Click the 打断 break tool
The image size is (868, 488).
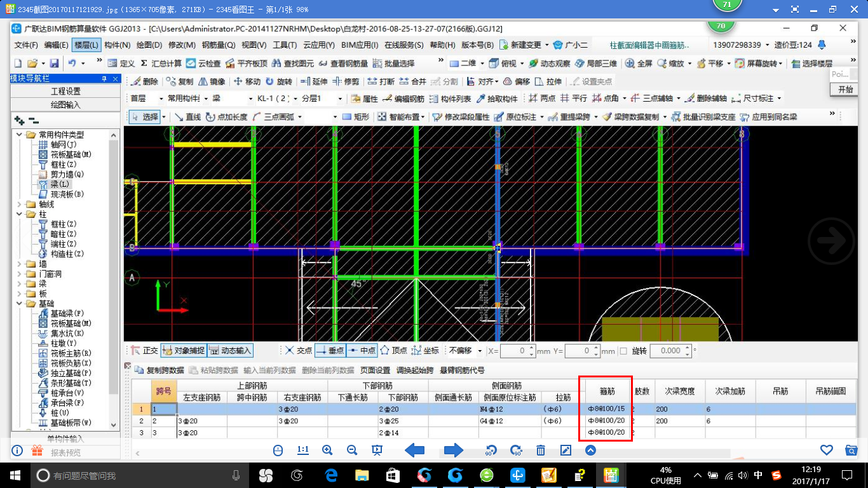click(381, 81)
